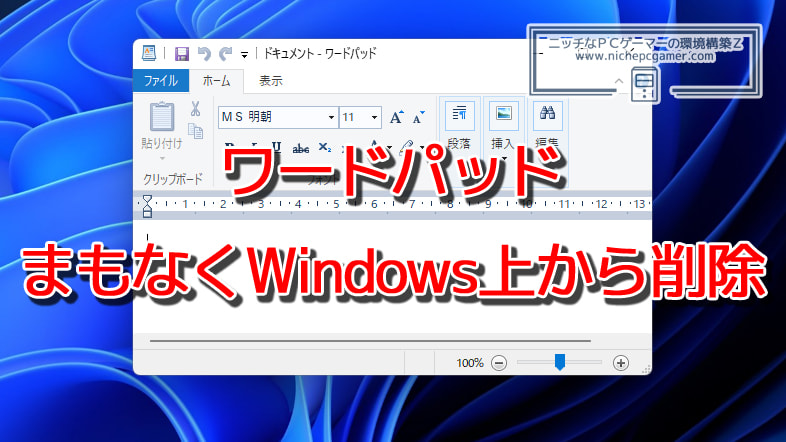
Task: Click the 100% zoom level text
Action: (470, 363)
